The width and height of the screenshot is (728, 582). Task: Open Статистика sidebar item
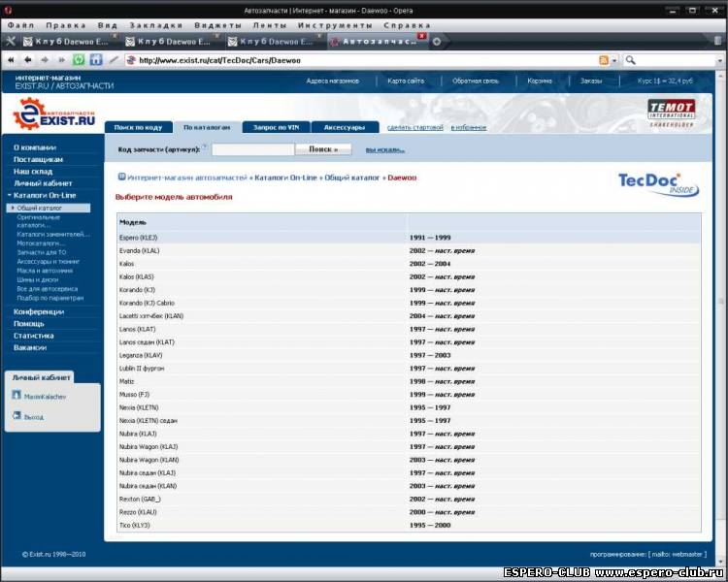point(33,335)
